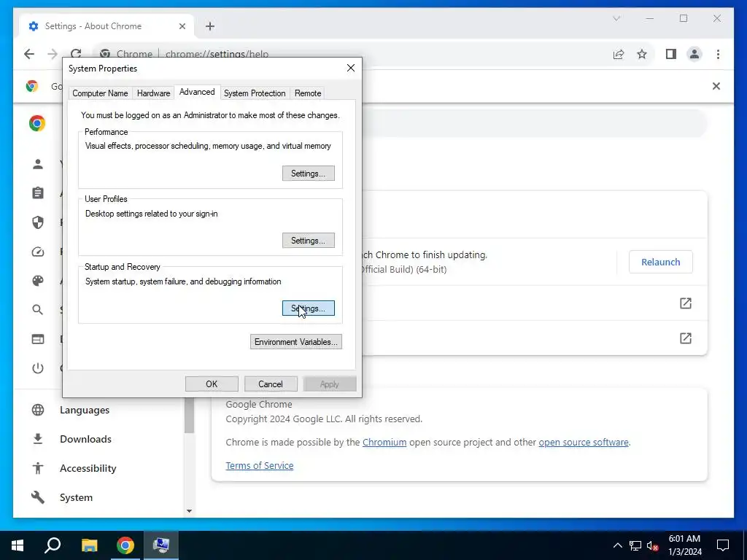This screenshot has width=747, height=560.
Task: Click the Chrome logo in settings header
Action: (x=37, y=123)
